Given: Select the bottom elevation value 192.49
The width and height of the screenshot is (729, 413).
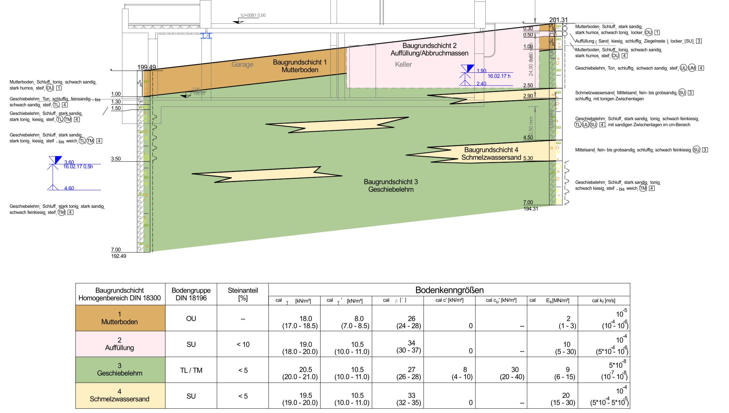Looking at the screenshot, I should pyautogui.click(x=118, y=256).
